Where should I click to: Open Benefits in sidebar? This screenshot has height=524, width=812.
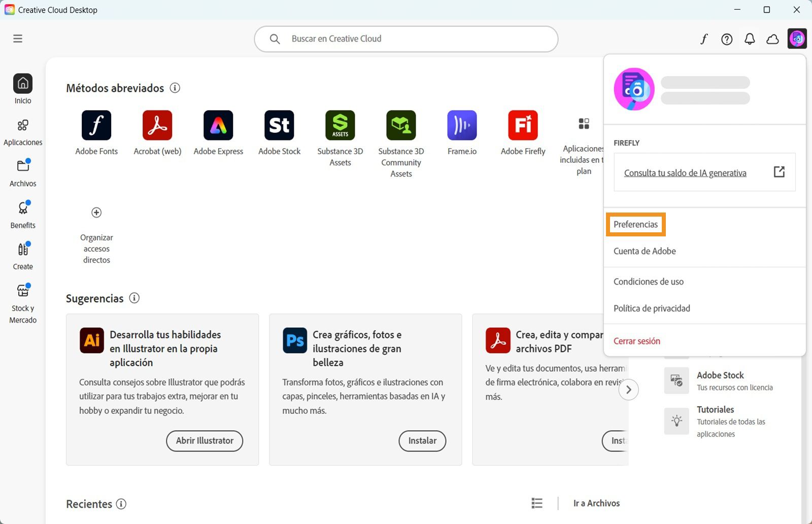tap(23, 215)
